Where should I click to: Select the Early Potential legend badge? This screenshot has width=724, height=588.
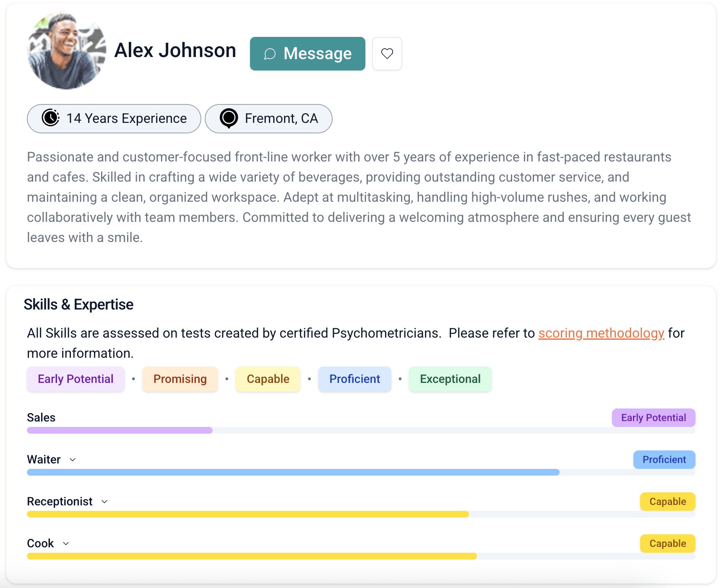(75, 379)
